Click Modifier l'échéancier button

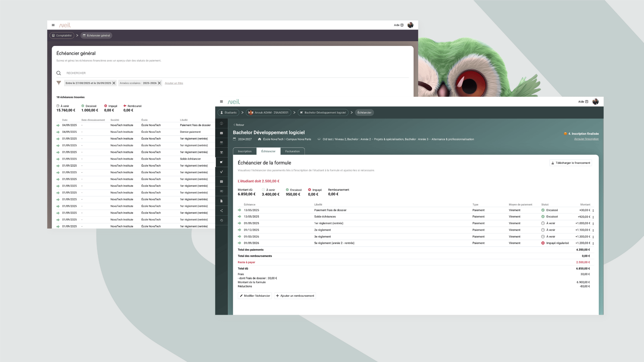point(255,296)
